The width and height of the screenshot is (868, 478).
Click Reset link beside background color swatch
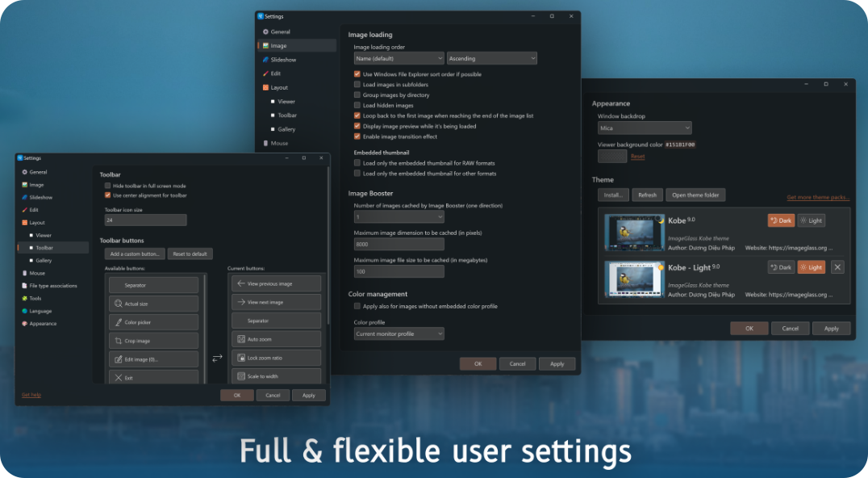pyautogui.click(x=638, y=156)
